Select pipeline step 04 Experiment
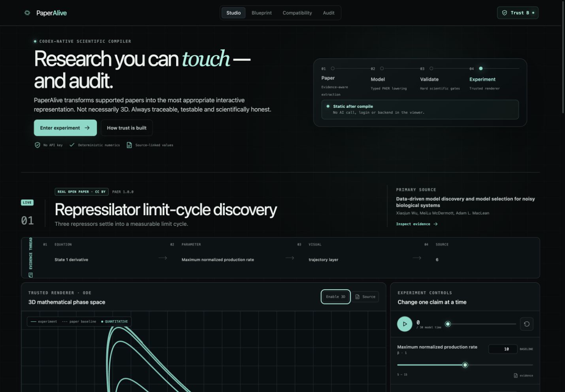This screenshot has height=392, width=565. 482,79
